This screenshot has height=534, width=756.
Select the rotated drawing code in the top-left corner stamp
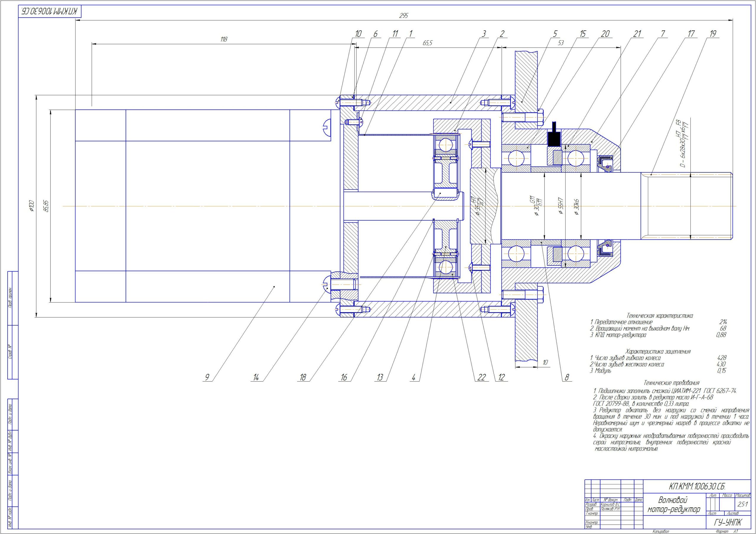pyautogui.click(x=49, y=11)
